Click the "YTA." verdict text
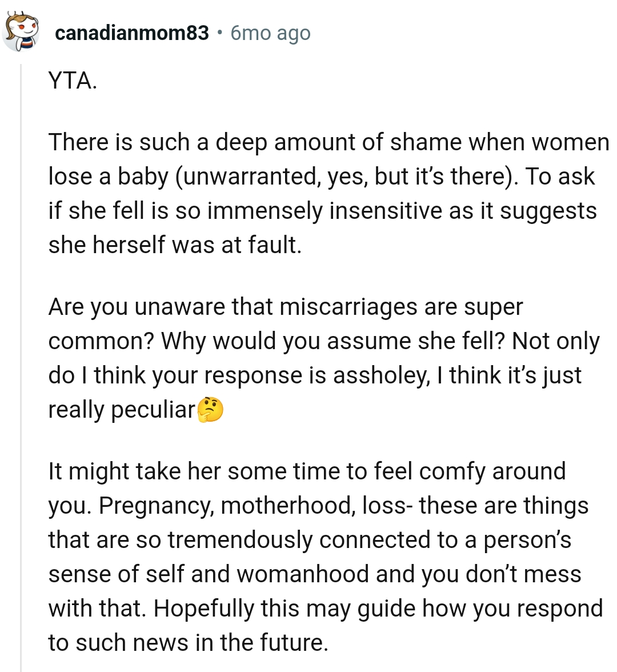This screenshot has width=617, height=672. 73,81
